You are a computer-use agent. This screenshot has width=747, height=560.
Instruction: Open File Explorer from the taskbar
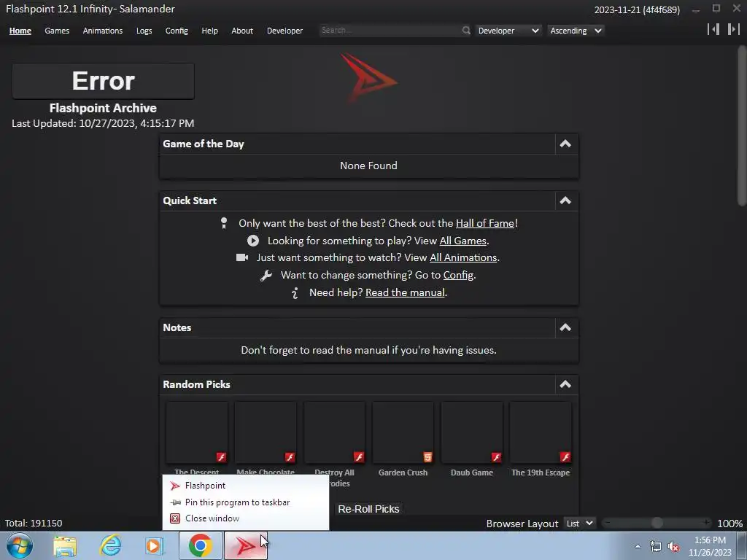click(x=65, y=545)
